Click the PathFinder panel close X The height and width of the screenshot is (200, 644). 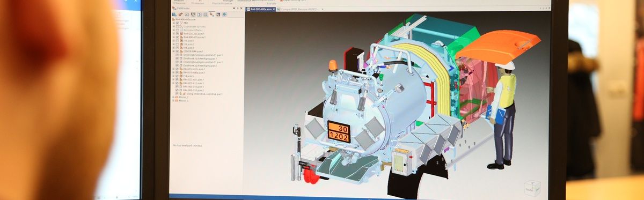(x=241, y=9)
